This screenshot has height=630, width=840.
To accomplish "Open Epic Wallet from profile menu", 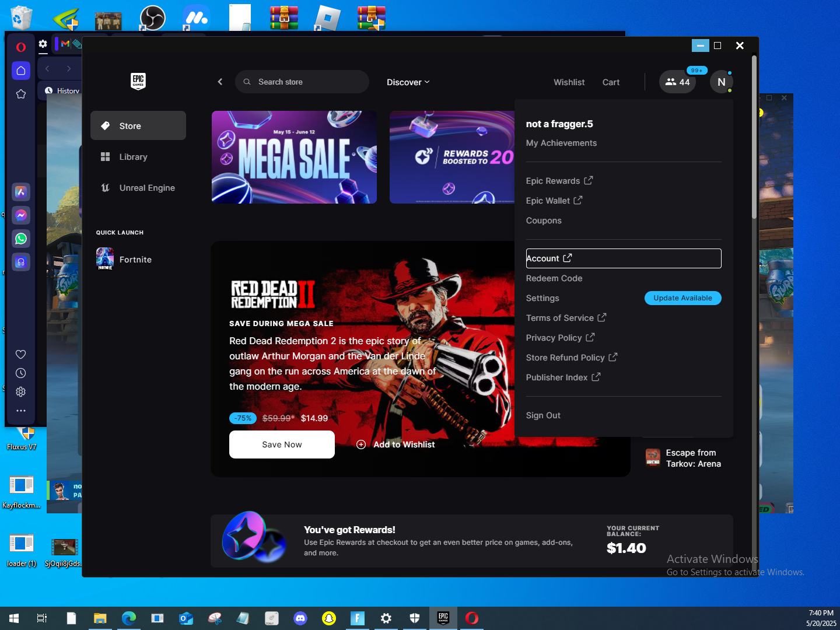I will (554, 201).
